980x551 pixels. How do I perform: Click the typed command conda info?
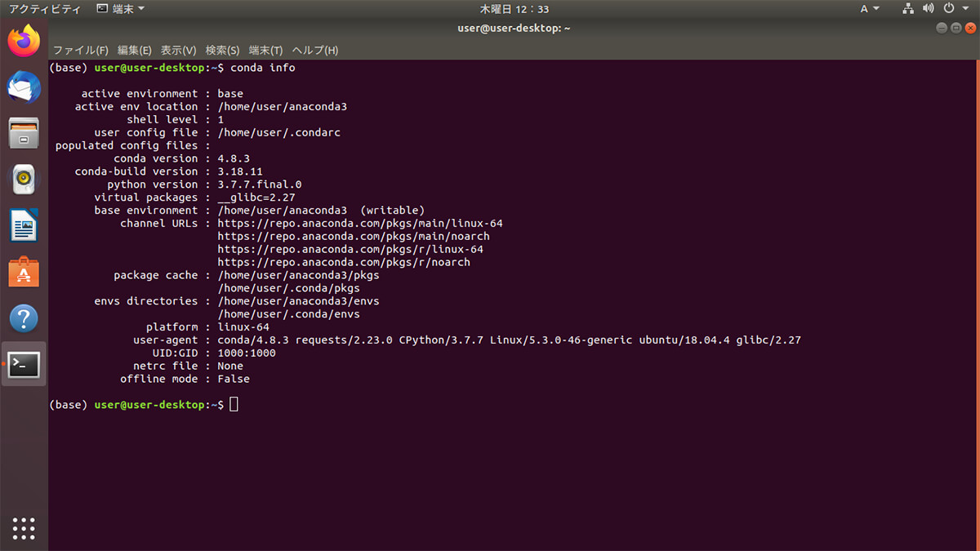click(x=263, y=68)
